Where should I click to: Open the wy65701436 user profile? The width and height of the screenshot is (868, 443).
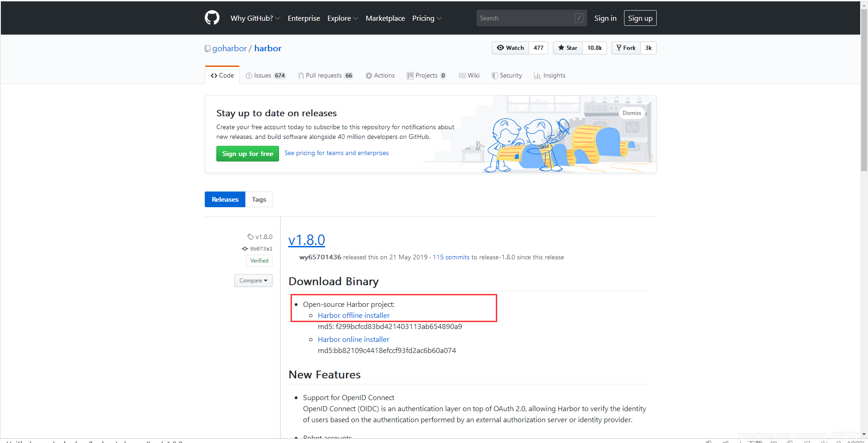click(x=320, y=257)
